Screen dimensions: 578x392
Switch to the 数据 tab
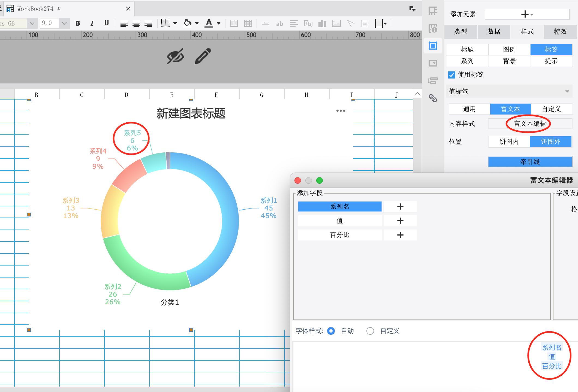click(x=494, y=32)
